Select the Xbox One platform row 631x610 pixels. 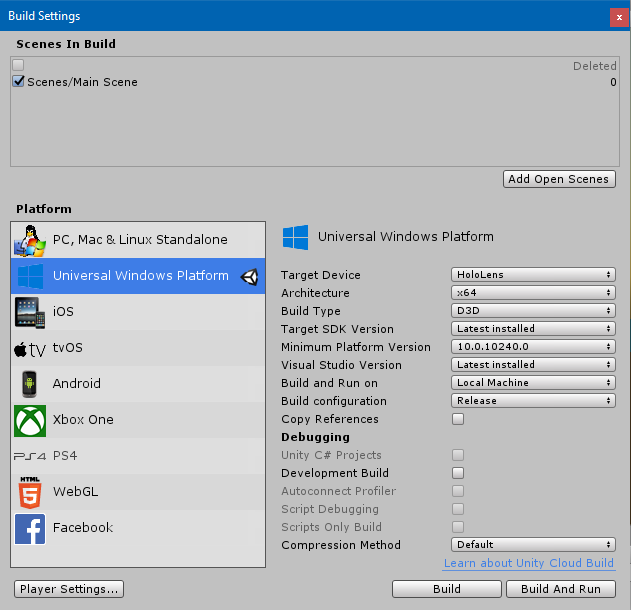click(x=138, y=420)
